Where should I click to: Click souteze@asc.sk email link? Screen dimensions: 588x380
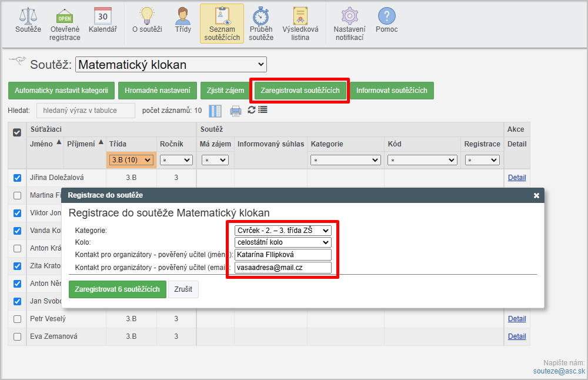tap(559, 371)
